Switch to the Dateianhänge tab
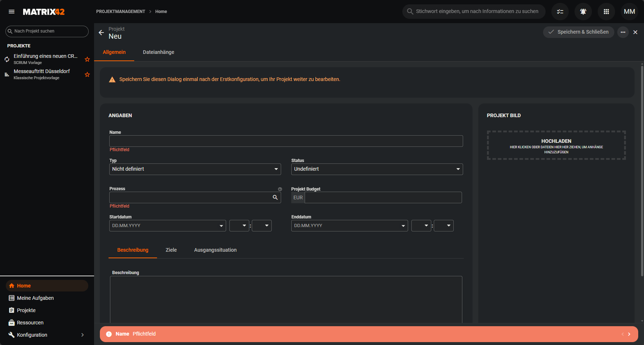644x345 pixels. (158, 52)
